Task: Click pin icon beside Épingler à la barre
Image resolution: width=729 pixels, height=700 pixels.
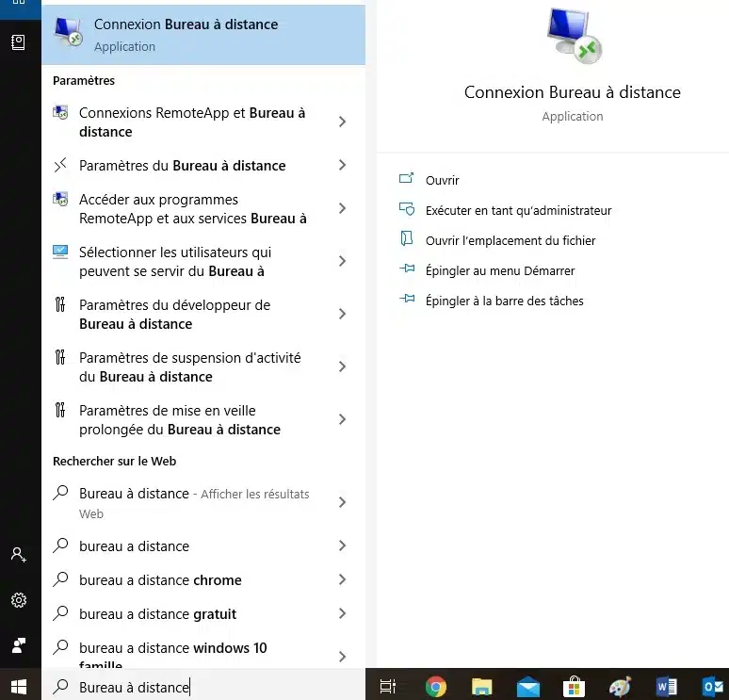Action: point(407,299)
